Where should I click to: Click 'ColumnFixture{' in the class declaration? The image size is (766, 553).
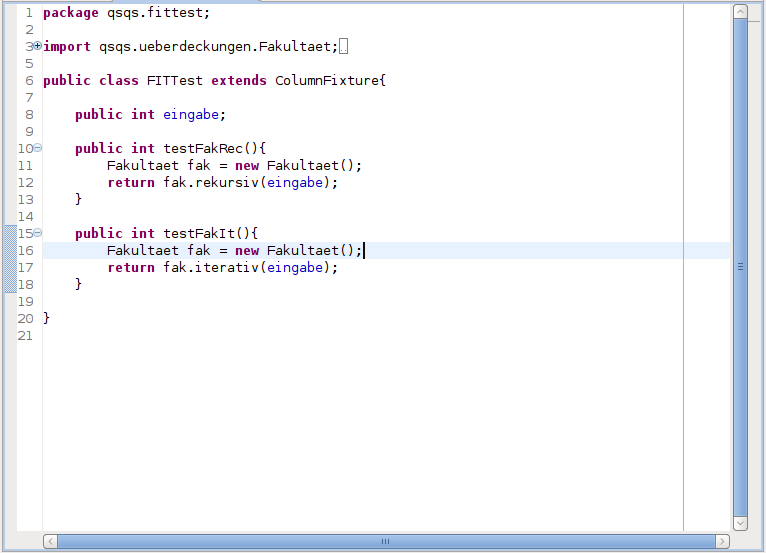pyautogui.click(x=330, y=81)
